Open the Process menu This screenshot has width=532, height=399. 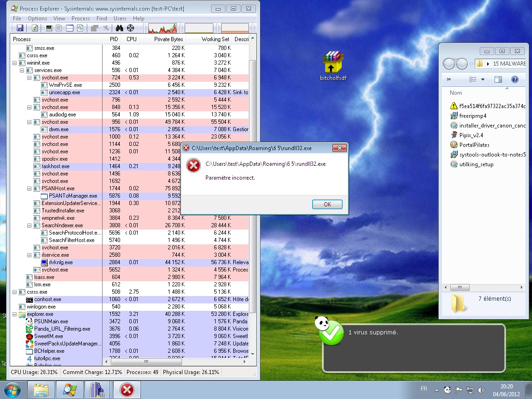[81, 18]
